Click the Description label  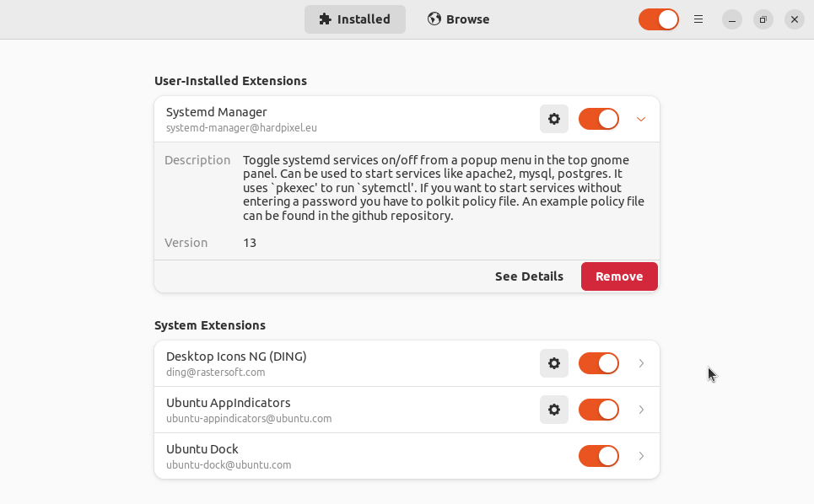pyautogui.click(x=197, y=160)
